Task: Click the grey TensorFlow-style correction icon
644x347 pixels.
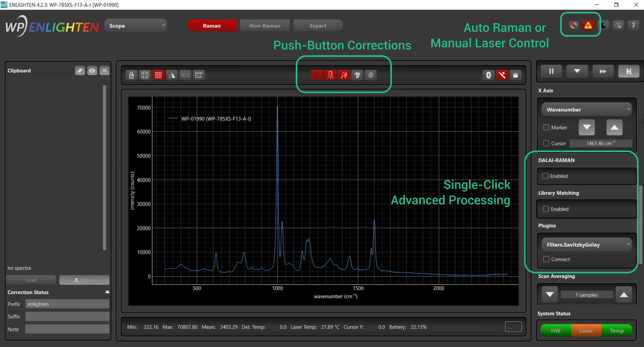Action: pyautogui.click(x=357, y=75)
